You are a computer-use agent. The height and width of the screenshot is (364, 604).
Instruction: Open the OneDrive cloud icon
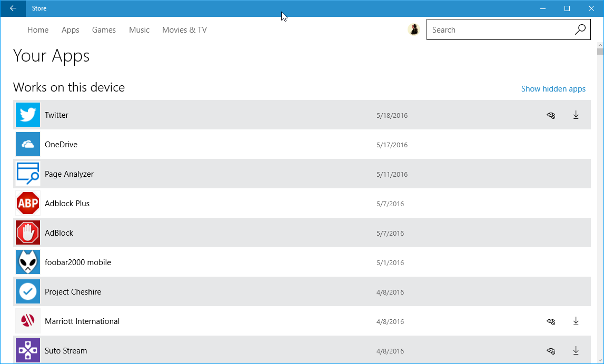(28, 144)
